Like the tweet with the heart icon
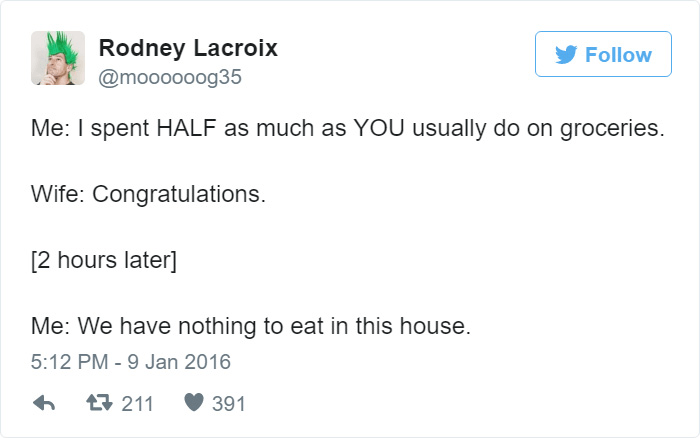The image size is (700, 438). (x=195, y=403)
